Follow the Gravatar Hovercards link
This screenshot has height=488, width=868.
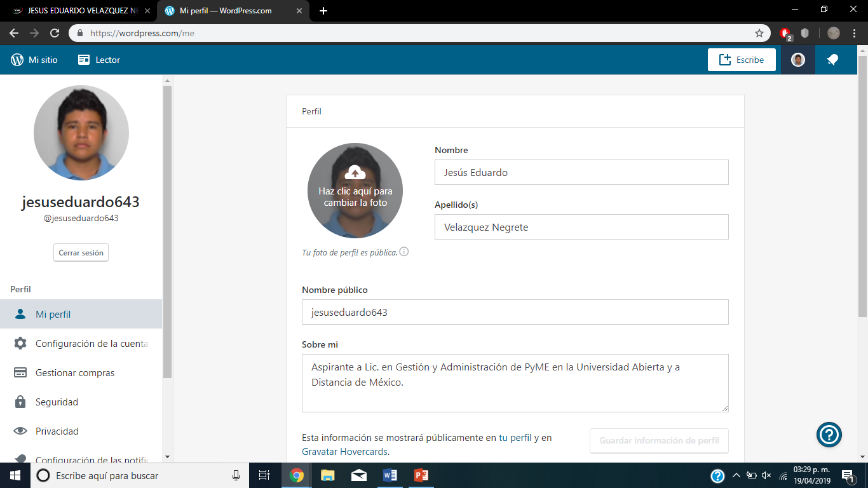click(345, 452)
